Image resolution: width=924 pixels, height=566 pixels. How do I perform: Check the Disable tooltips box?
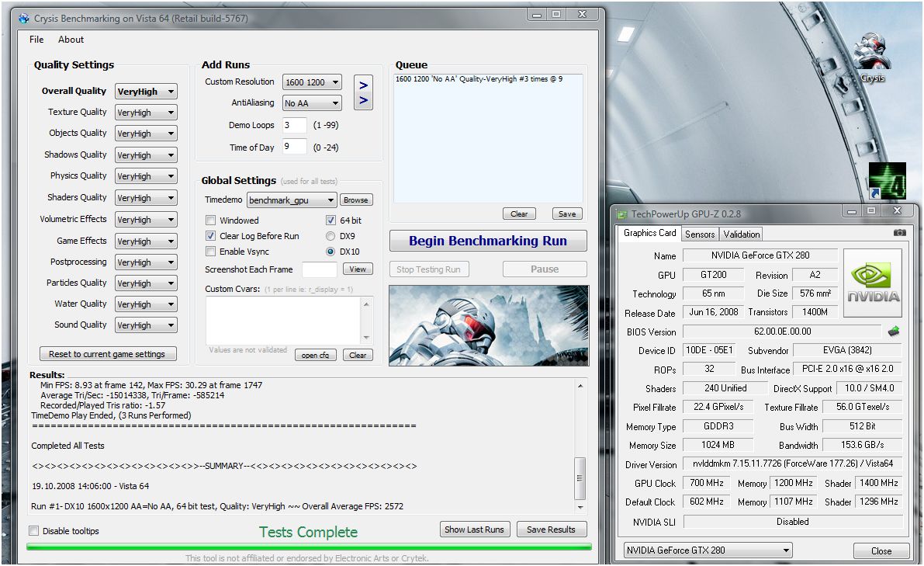[33, 530]
